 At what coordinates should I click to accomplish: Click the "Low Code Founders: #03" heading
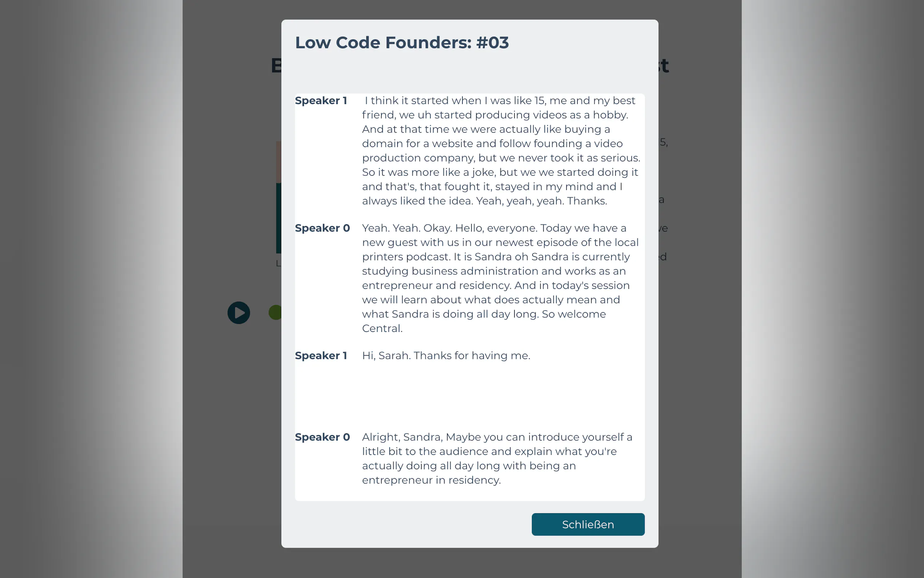coord(402,43)
